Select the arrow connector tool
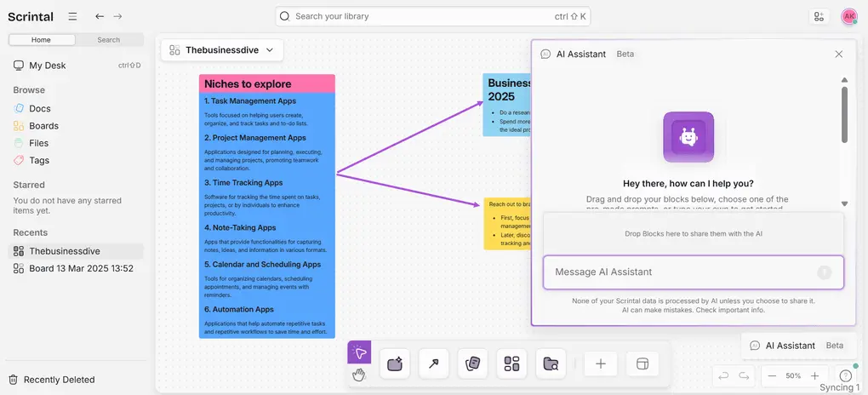This screenshot has width=868, height=395. (434, 364)
